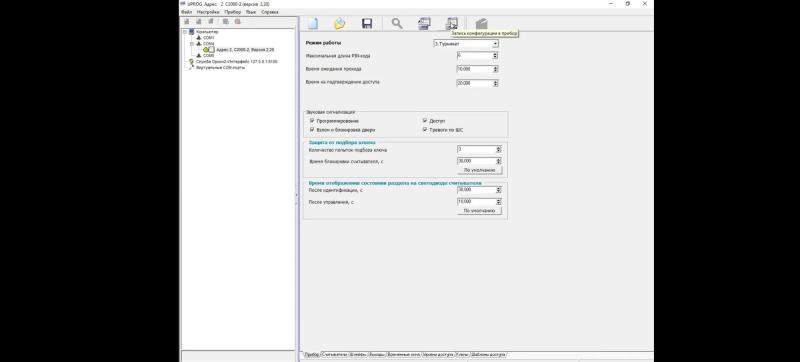Image resolution: width=800 pixels, height=362 pixels.
Task: Switch to the Считыватели tab
Action: tap(335, 354)
